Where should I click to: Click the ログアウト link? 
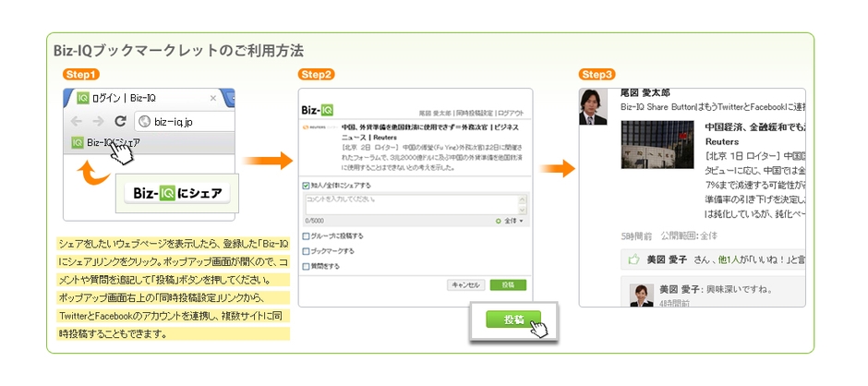pyautogui.click(x=511, y=113)
